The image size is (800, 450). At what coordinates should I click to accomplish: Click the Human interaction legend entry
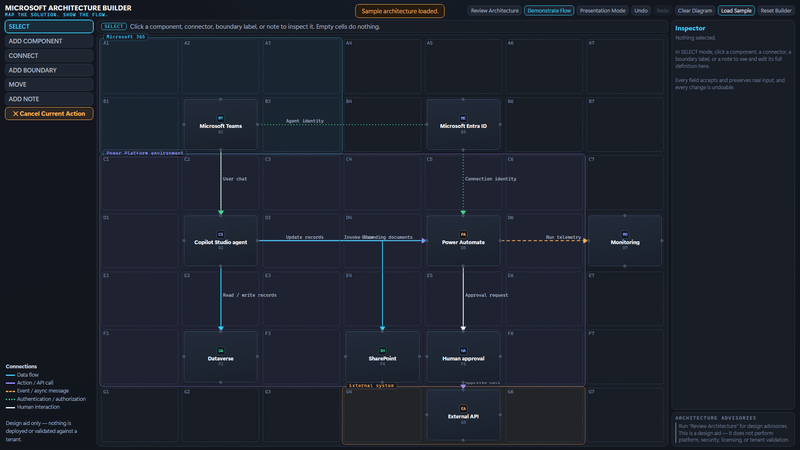point(33,407)
